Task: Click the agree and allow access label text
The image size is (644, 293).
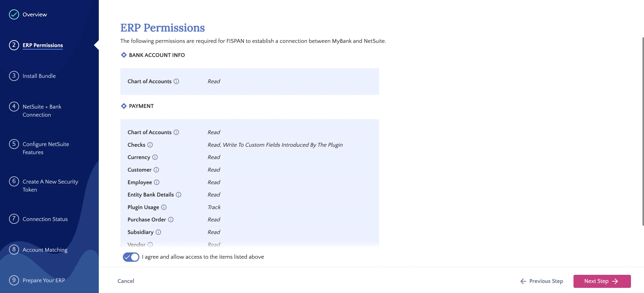Action: click(203, 257)
